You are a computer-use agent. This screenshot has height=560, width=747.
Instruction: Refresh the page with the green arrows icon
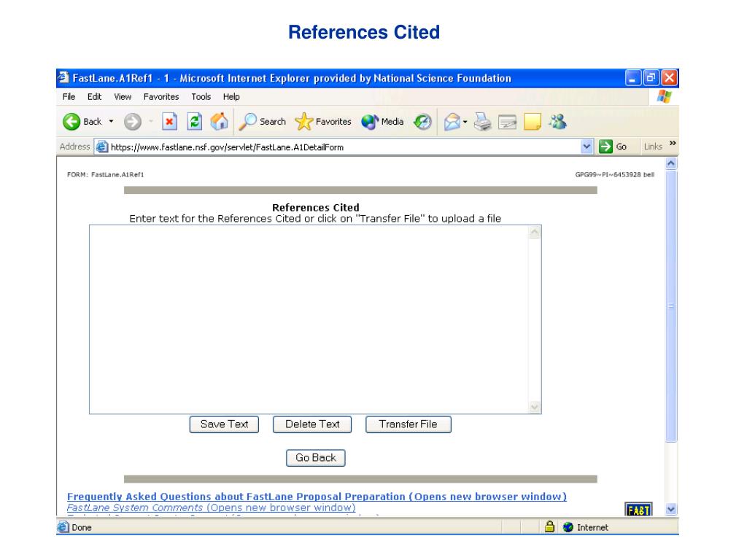pos(194,122)
